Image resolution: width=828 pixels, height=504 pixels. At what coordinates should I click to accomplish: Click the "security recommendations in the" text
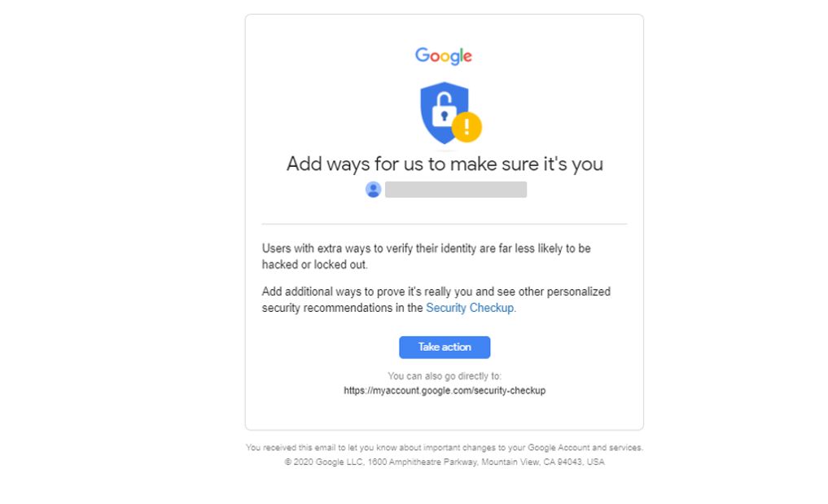tap(343, 308)
